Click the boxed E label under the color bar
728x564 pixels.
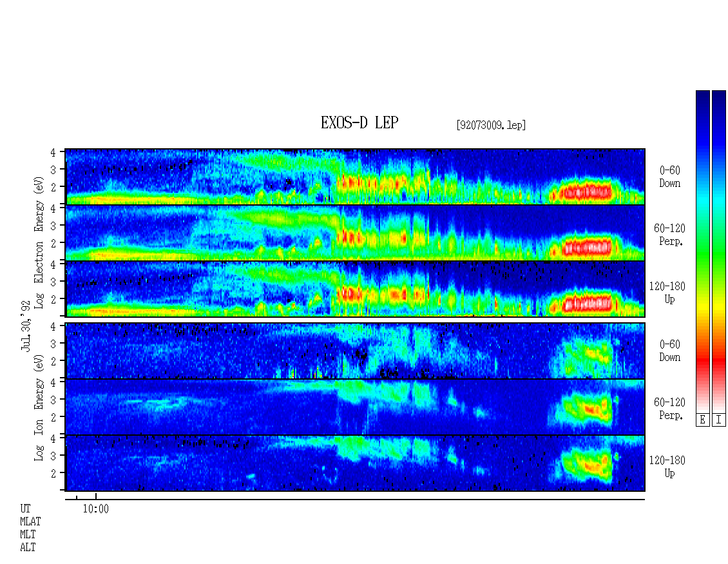[702, 420]
